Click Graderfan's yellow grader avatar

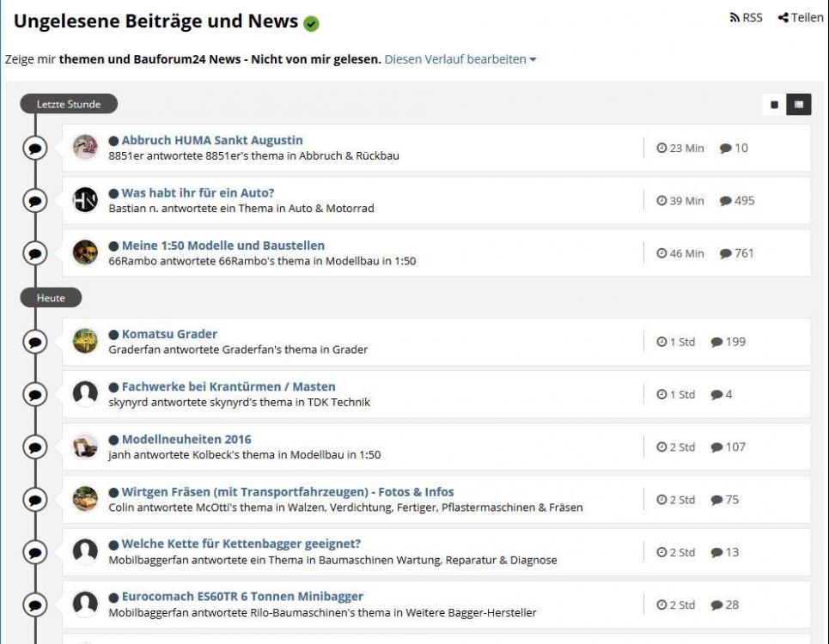point(85,341)
